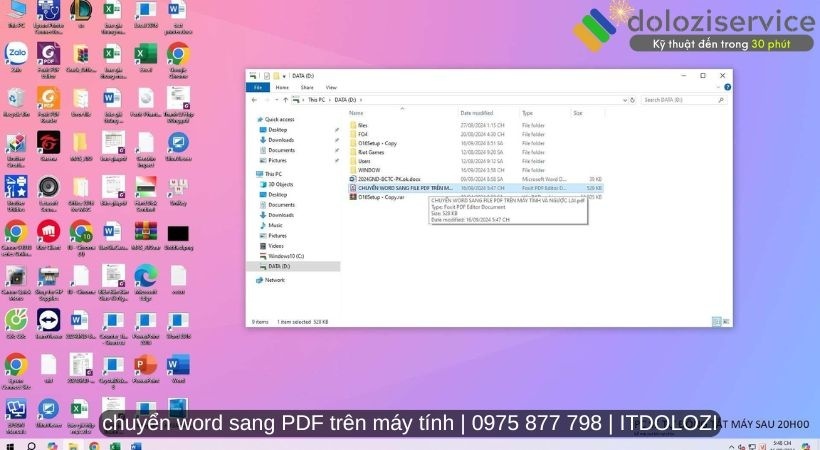Open the recent locations dropdown arrow

click(277, 100)
